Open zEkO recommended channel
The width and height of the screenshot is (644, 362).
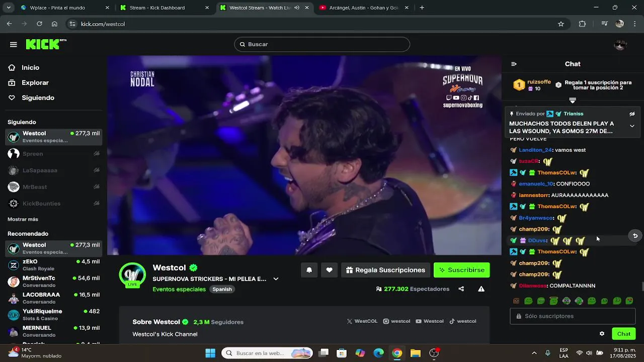point(54,265)
